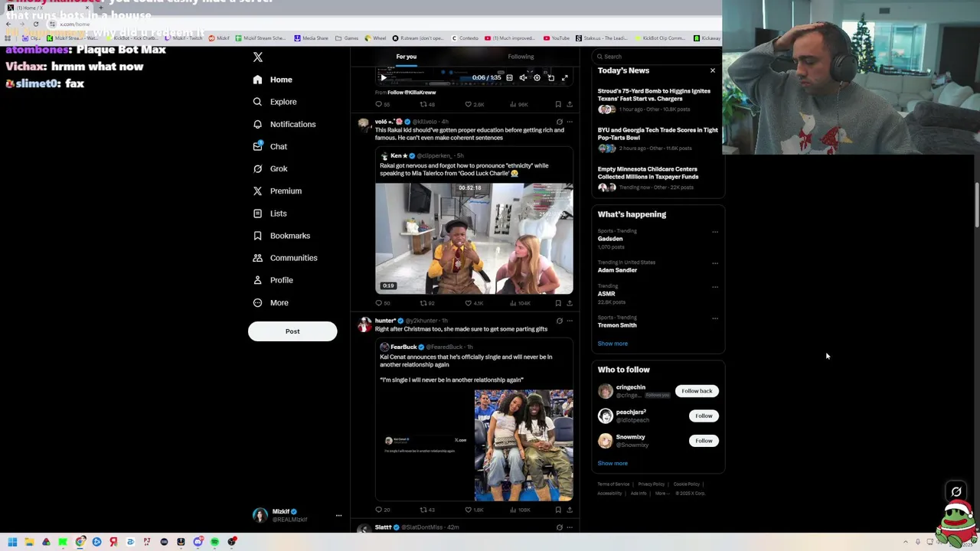
Task: Bookmark voló's post
Action: [x=558, y=303]
